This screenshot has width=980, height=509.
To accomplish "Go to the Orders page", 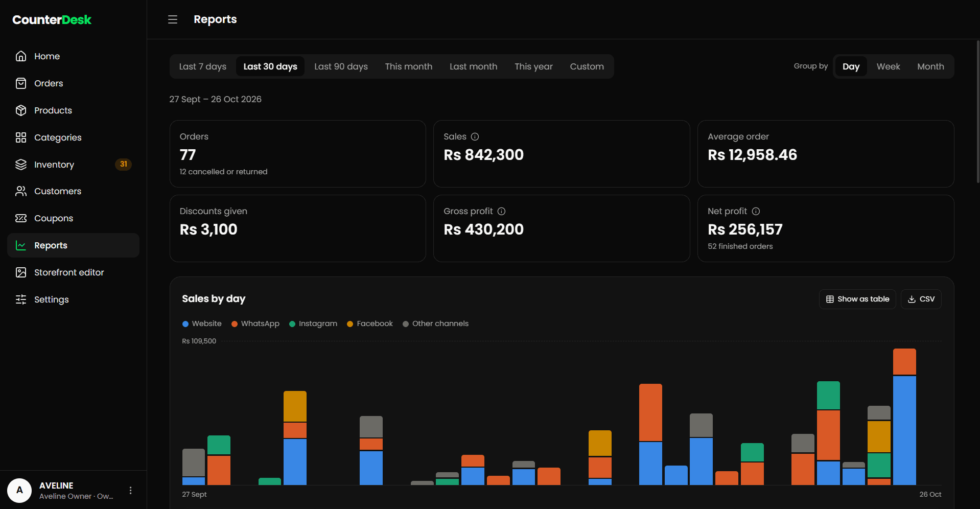I will pyautogui.click(x=73, y=83).
